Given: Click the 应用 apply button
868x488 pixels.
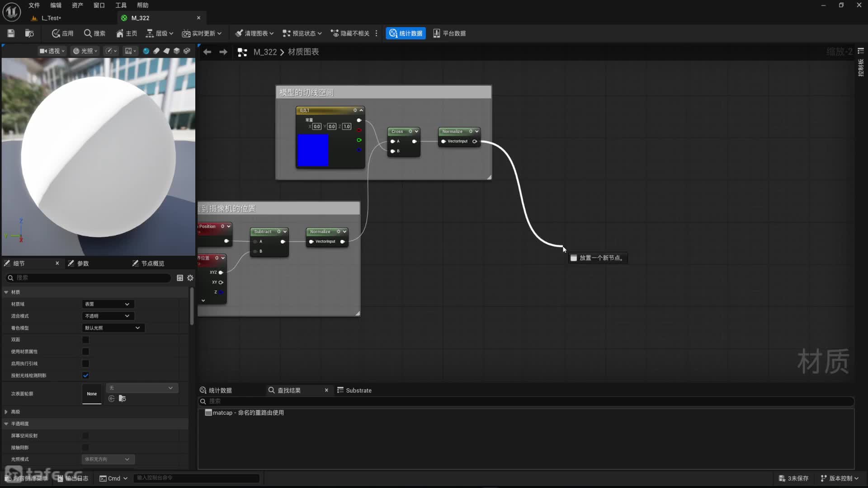Looking at the screenshot, I should coord(62,33).
